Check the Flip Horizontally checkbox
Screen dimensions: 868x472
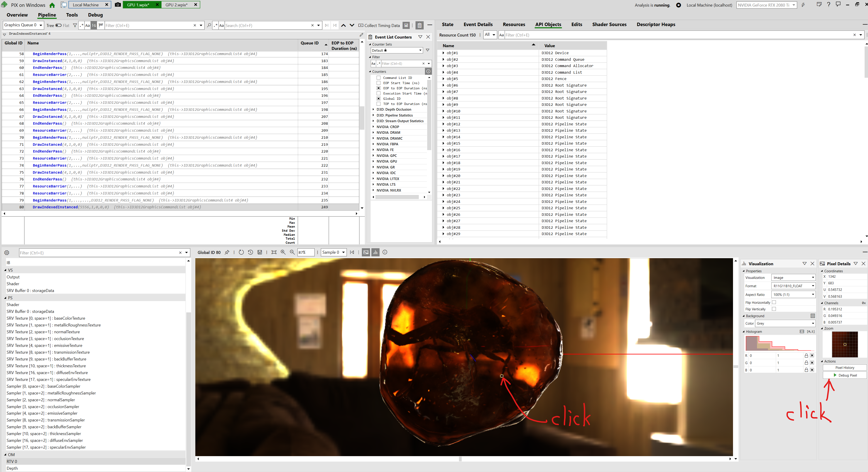pyautogui.click(x=774, y=302)
